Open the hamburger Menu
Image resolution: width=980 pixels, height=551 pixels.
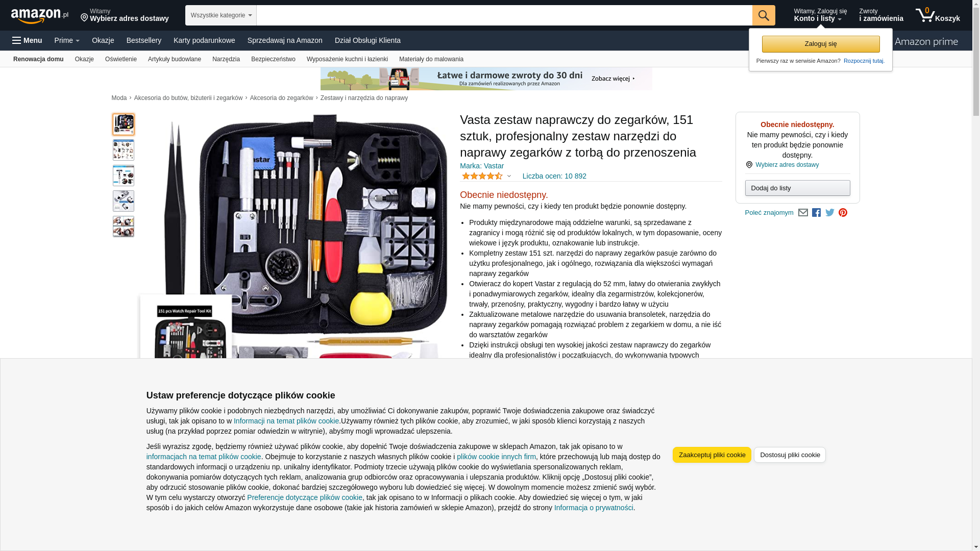click(27, 40)
